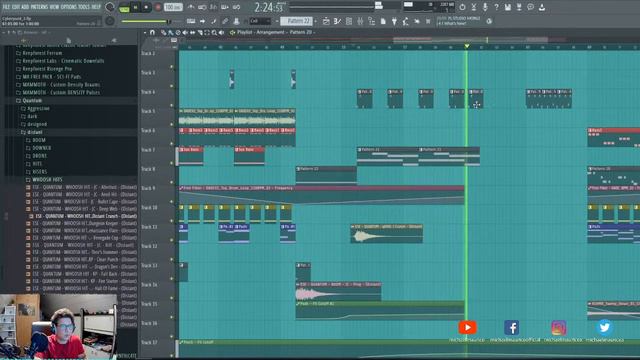Screen dimensions: 640x360
Task: Open the playlist options menu arrow
Action: pyautogui.click(x=145, y=32)
